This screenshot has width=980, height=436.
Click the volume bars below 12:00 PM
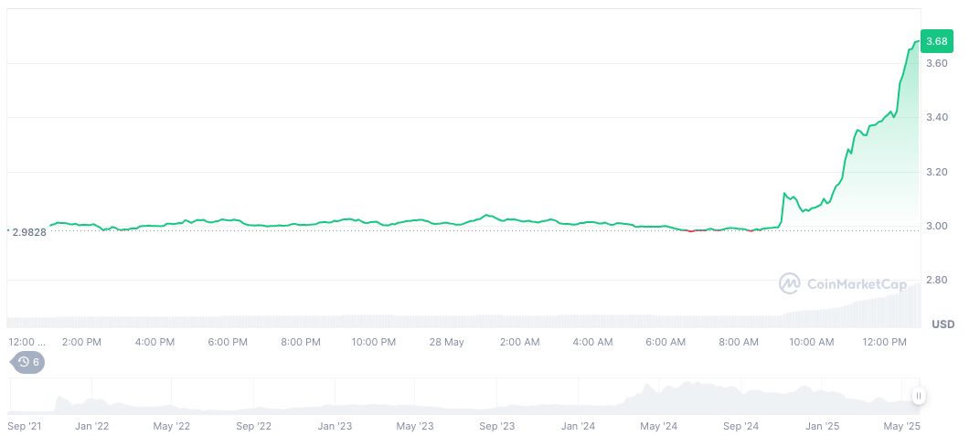click(x=882, y=311)
